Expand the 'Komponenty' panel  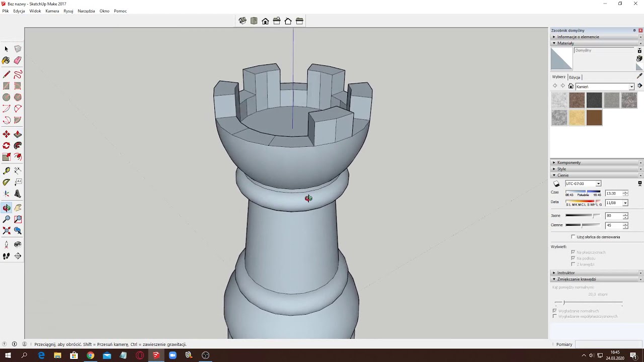click(597, 162)
